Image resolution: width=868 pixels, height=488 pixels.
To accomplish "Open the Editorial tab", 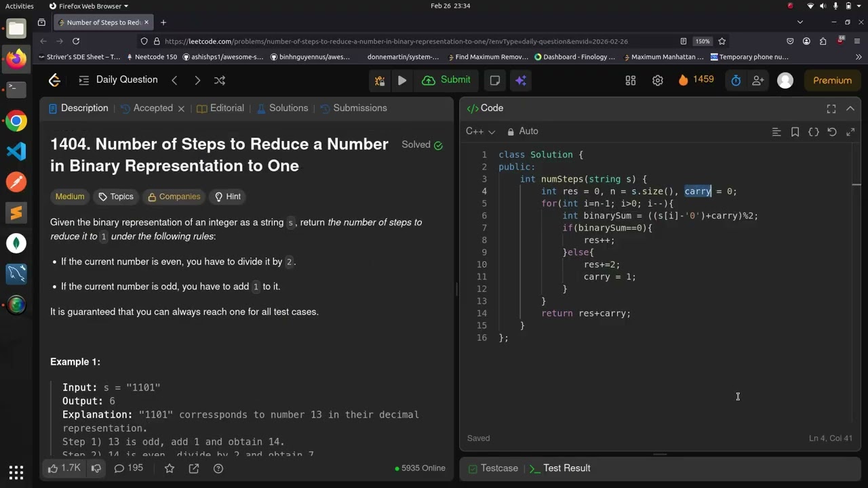I will 220,108.
